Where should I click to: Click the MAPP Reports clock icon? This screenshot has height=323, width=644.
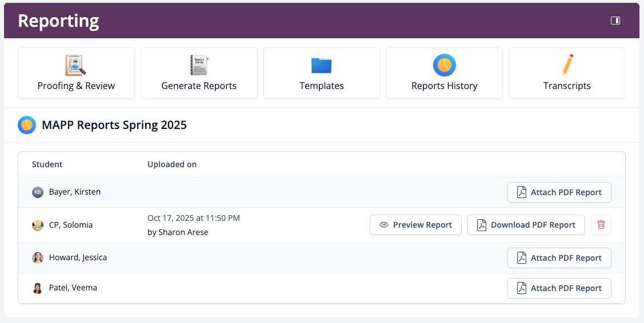point(27,125)
